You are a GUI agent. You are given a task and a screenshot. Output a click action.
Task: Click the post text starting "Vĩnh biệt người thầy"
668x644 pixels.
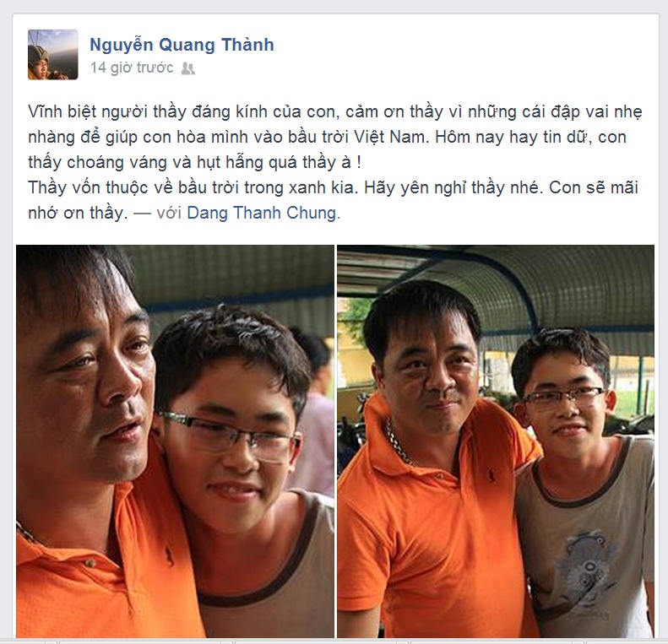tap(335, 137)
